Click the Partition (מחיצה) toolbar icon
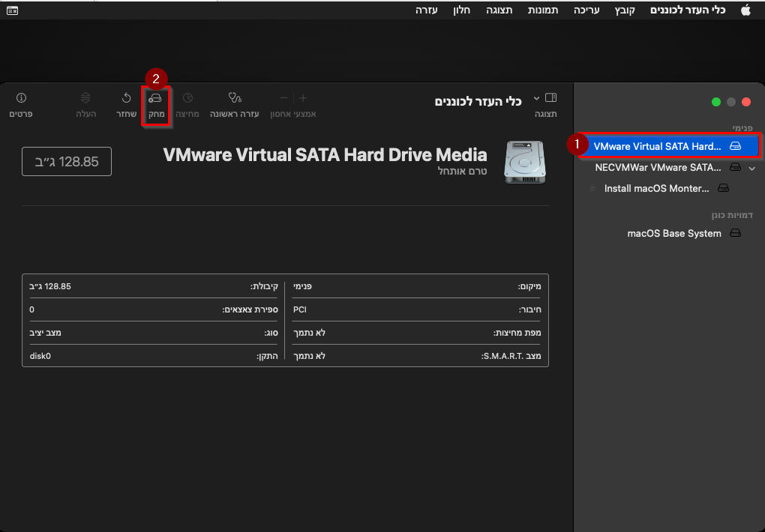This screenshot has width=765, height=532. pyautogui.click(x=187, y=98)
